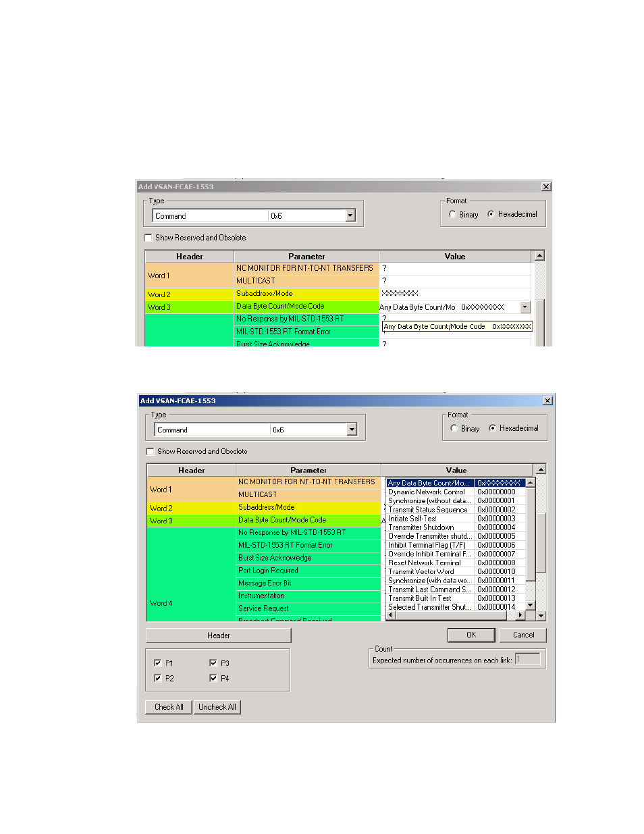
Task: Select Message Error Bit parameter row
Action: point(308,583)
